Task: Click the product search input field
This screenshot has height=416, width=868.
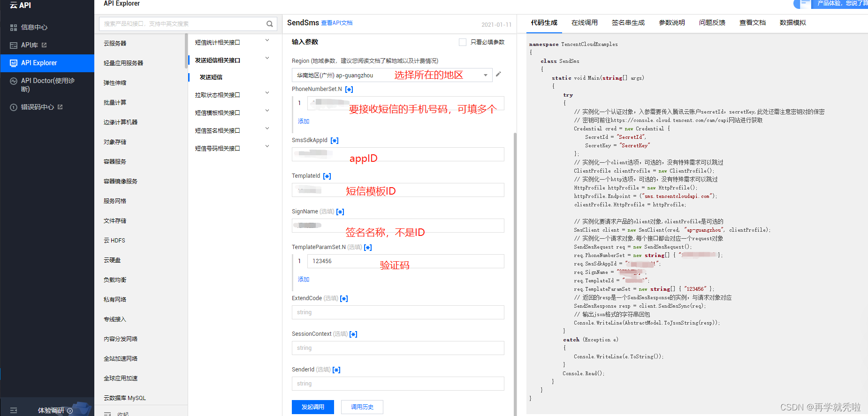Action: click(188, 24)
